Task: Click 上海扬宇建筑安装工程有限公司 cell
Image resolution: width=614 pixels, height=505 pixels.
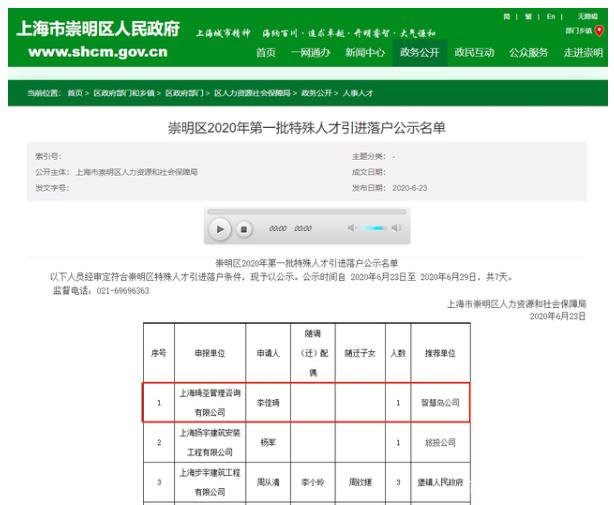Action: click(210, 442)
